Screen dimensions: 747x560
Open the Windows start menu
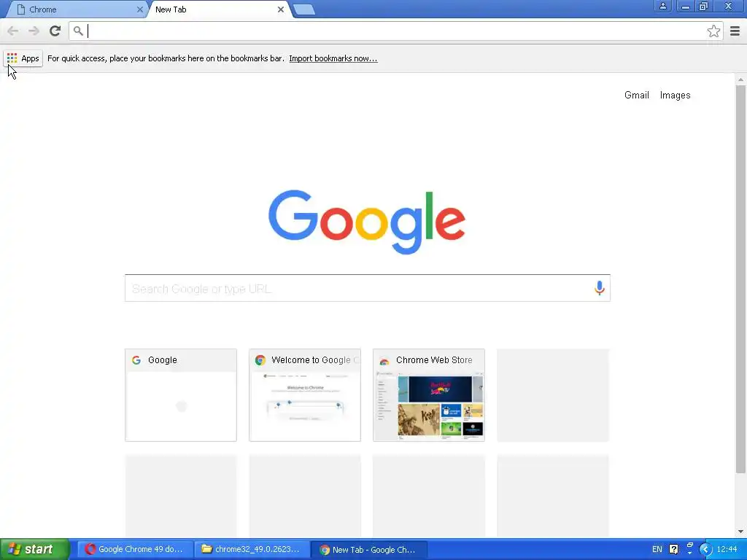[35, 549]
